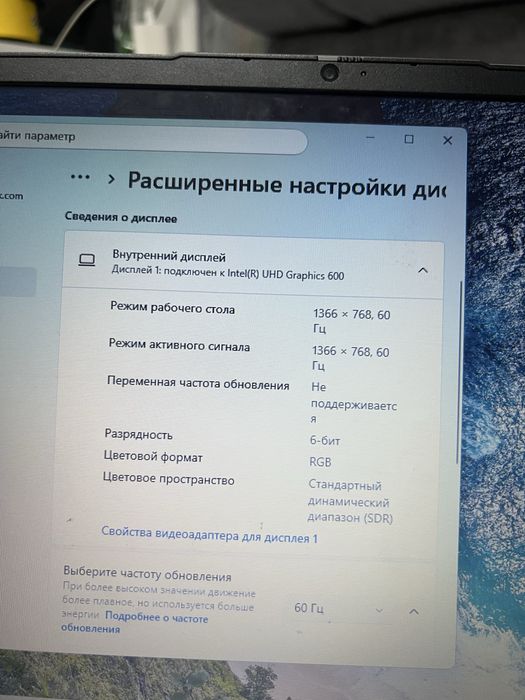The image size is (525, 700).
Task: Click Стандартный динамический диапазон (SDR) value
Action: tap(350, 501)
